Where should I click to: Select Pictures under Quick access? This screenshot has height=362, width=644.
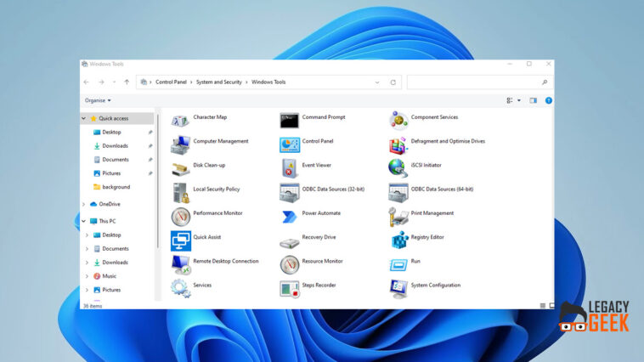tap(111, 173)
